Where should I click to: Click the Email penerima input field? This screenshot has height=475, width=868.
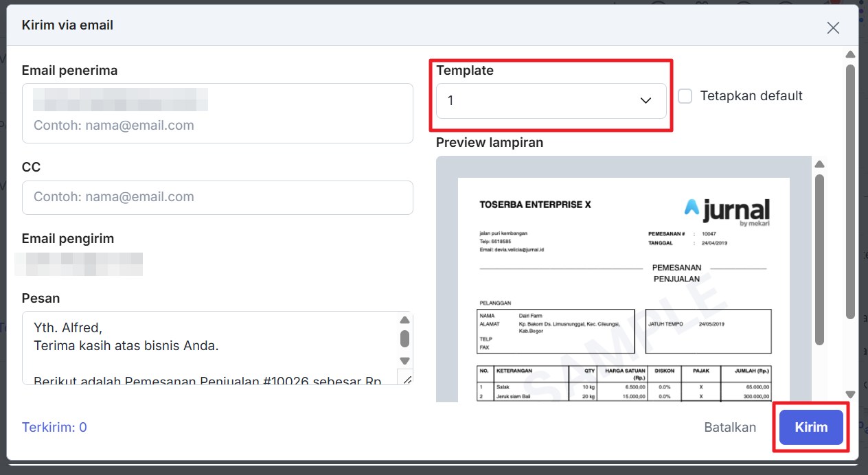click(217, 126)
